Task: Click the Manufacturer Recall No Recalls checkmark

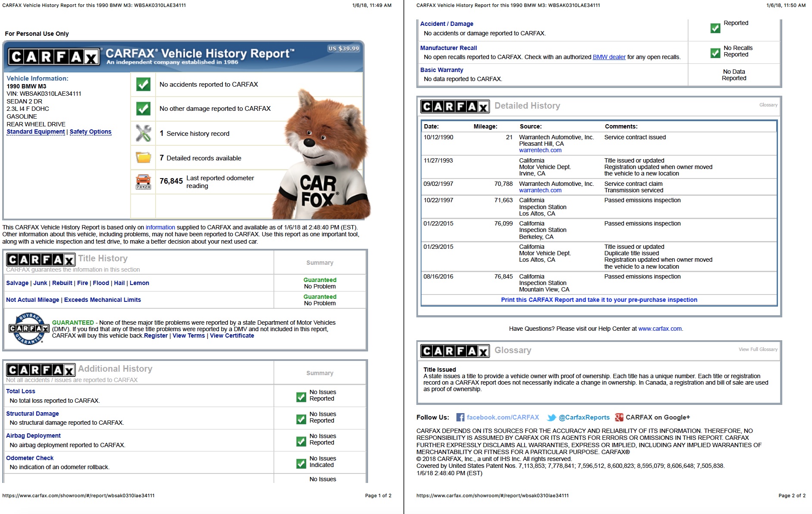Action: pos(715,53)
